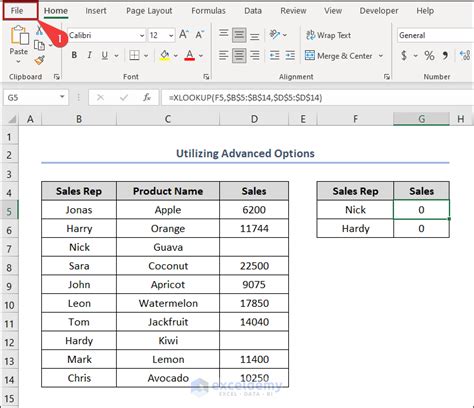Open Alignment settings dialog launcher

click(x=387, y=77)
